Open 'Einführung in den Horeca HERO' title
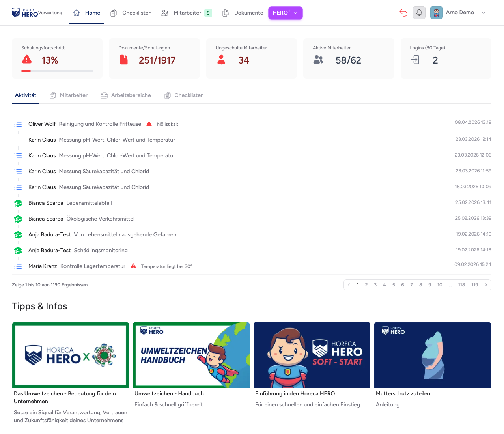Viewport: 504px width, 434px height. click(x=295, y=393)
